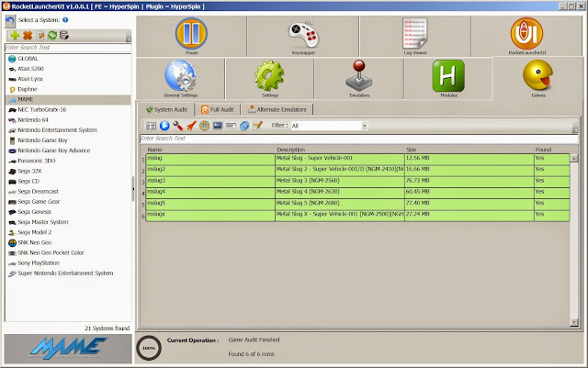Refresh the systems list with green arrows
The height and width of the screenshot is (368, 588).
pyautogui.click(x=52, y=36)
